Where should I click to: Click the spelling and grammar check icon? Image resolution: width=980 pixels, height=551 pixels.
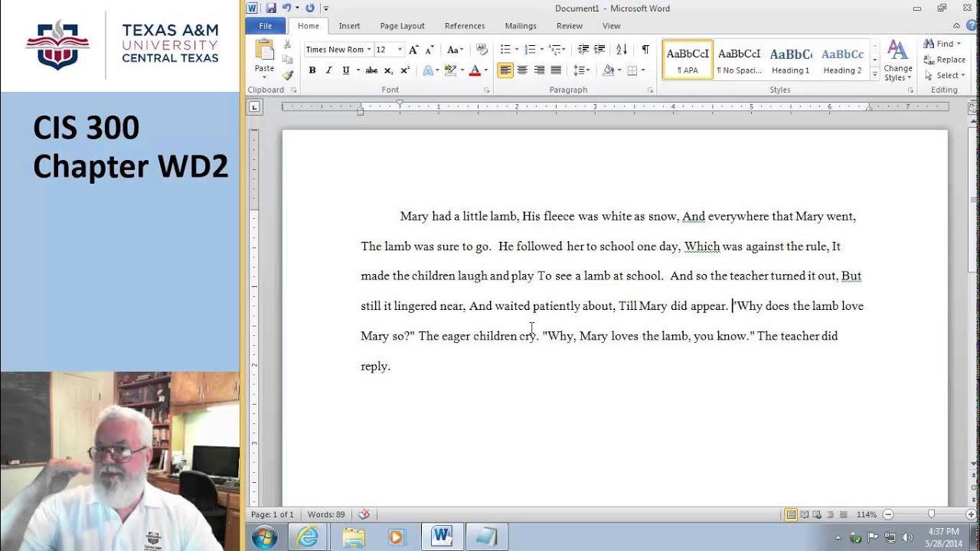(364, 514)
